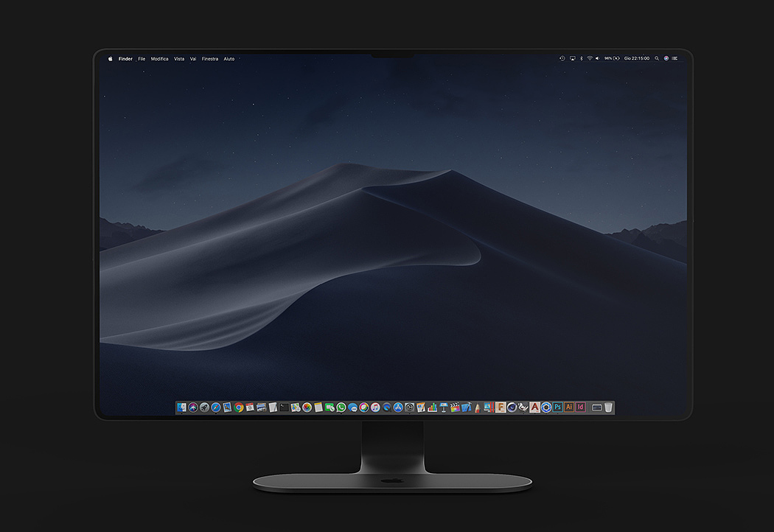Image resolution: width=774 pixels, height=532 pixels.
Task: Open the Finder menu
Action: (125, 59)
